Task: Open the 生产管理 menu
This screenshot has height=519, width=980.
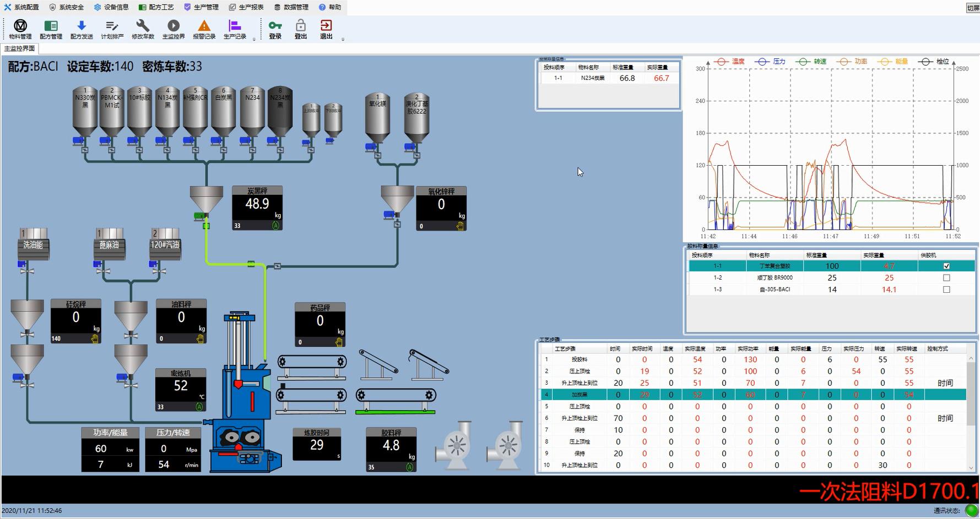Action: pyautogui.click(x=201, y=7)
